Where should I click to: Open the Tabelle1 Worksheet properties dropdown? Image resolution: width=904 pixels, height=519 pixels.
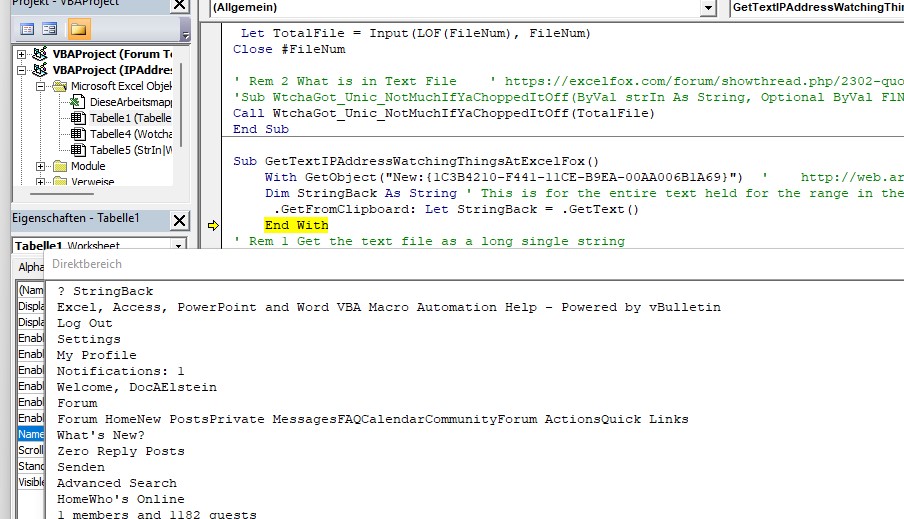pyautogui.click(x=179, y=246)
